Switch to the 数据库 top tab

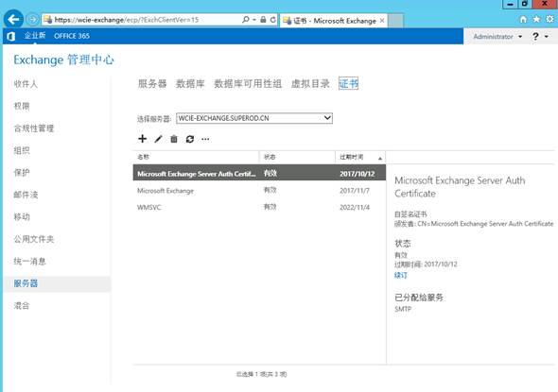(x=190, y=83)
